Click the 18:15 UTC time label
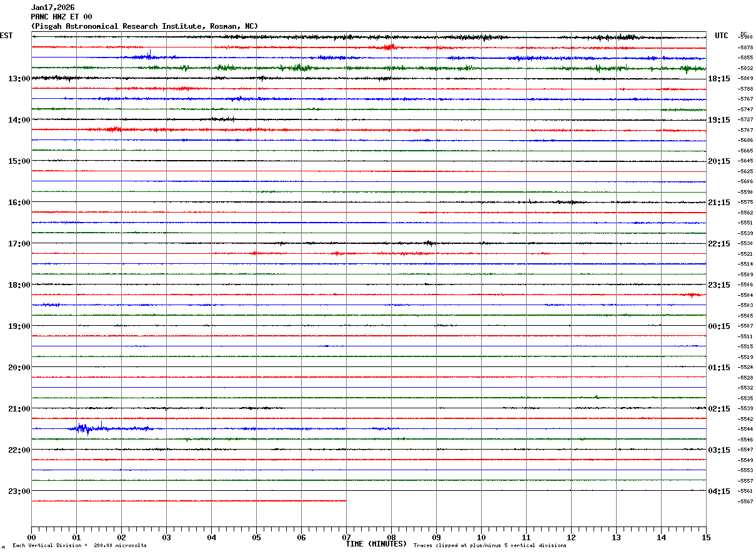 coord(719,79)
